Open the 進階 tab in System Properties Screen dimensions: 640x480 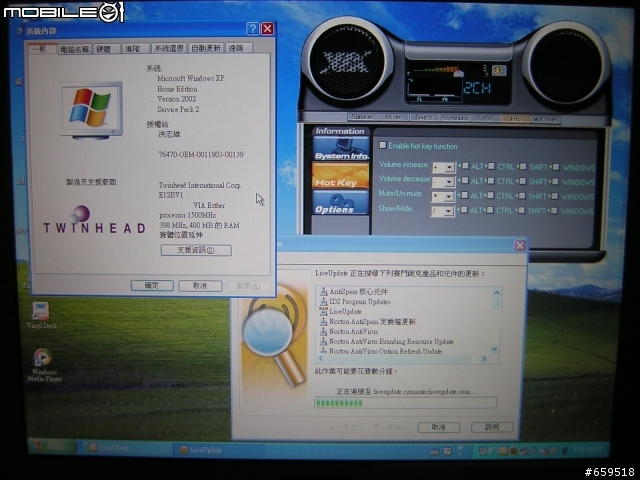point(134,48)
